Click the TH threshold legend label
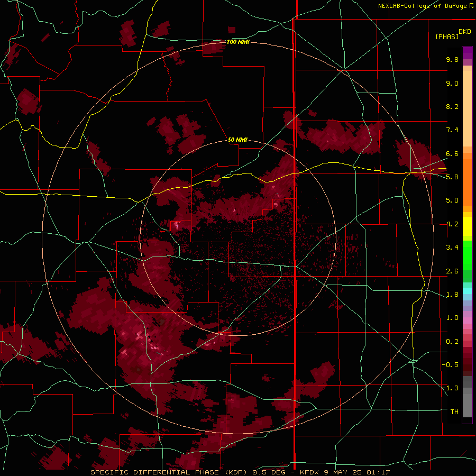The image size is (476, 476). [x=454, y=412]
